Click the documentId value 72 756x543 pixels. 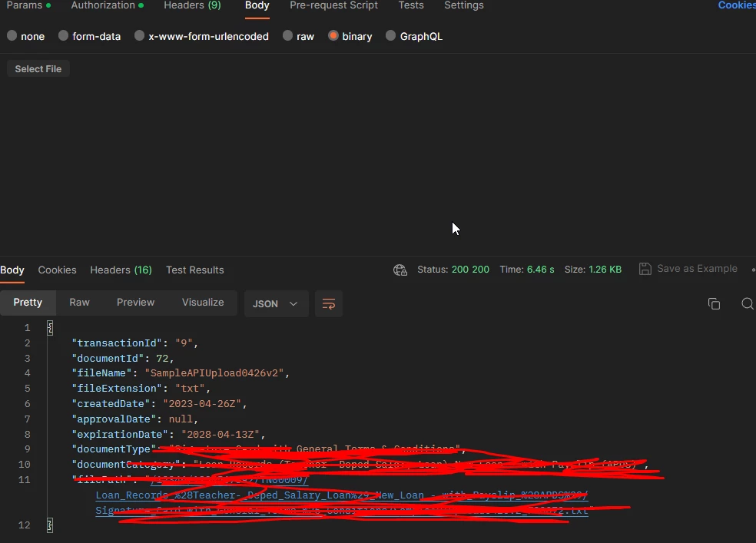coord(162,359)
